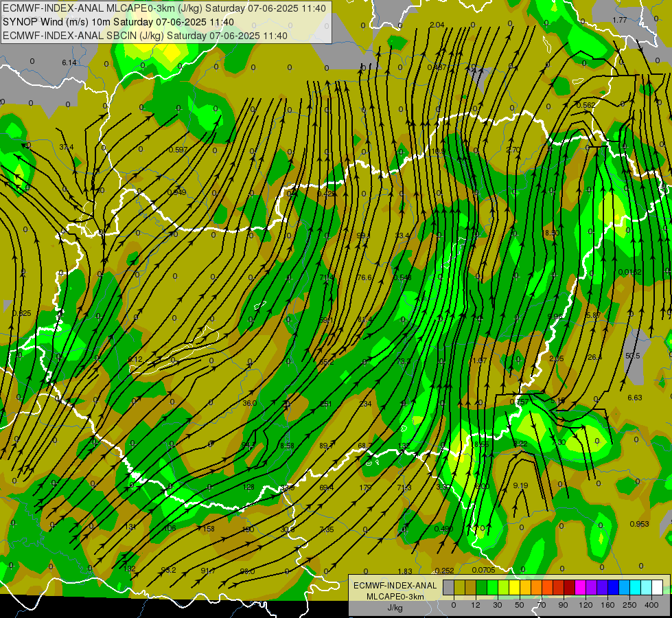The width and height of the screenshot is (672, 618).
Task: Click the map value 6.14
Action: [69, 62]
